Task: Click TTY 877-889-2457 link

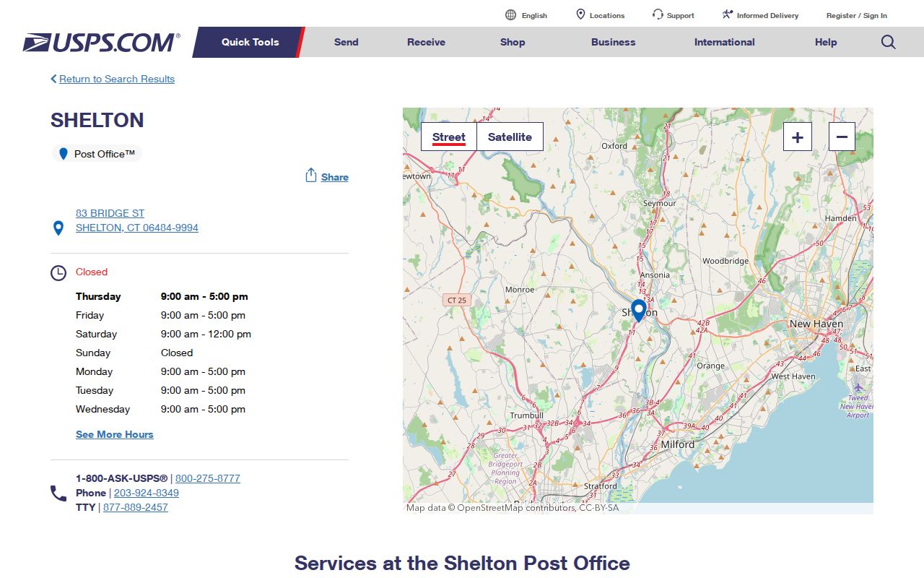Action: pyautogui.click(x=136, y=507)
